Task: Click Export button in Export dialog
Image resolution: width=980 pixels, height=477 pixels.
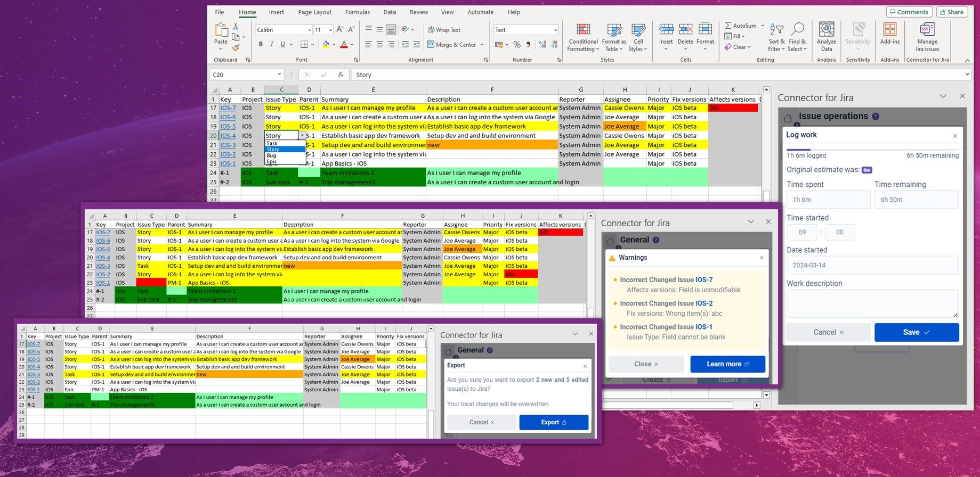Action: point(554,422)
